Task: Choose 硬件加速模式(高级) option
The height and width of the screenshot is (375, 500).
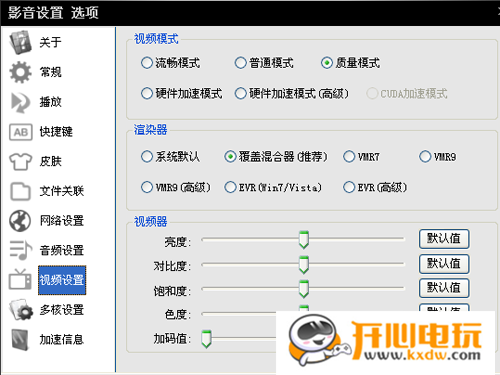Action: (292, 94)
